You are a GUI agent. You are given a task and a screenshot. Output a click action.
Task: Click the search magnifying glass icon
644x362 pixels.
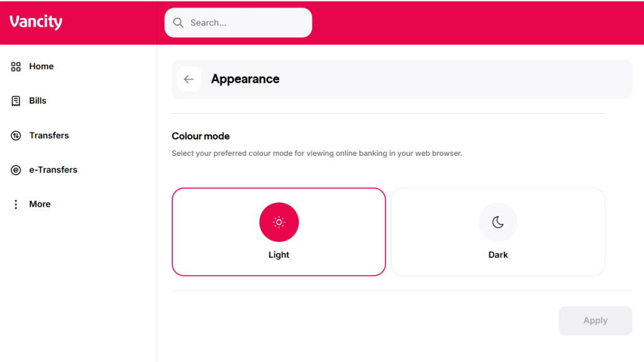coord(178,22)
